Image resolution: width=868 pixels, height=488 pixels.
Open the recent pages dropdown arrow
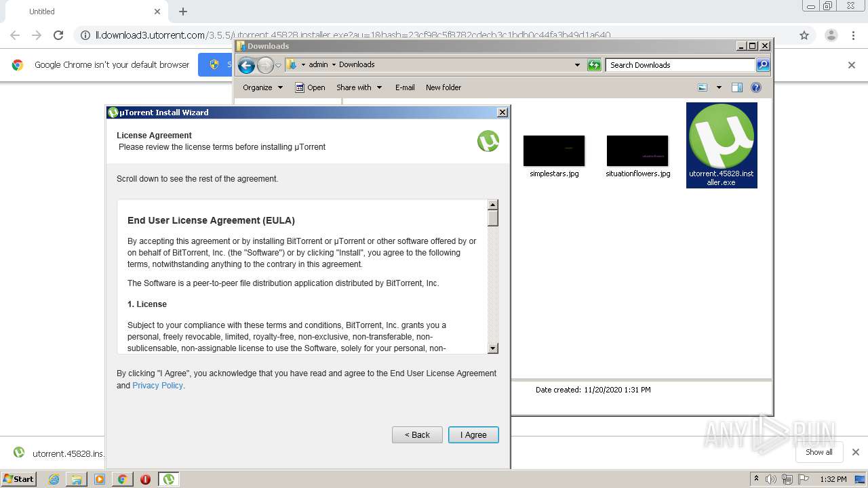pyautogui.click(x=278, y=66)
